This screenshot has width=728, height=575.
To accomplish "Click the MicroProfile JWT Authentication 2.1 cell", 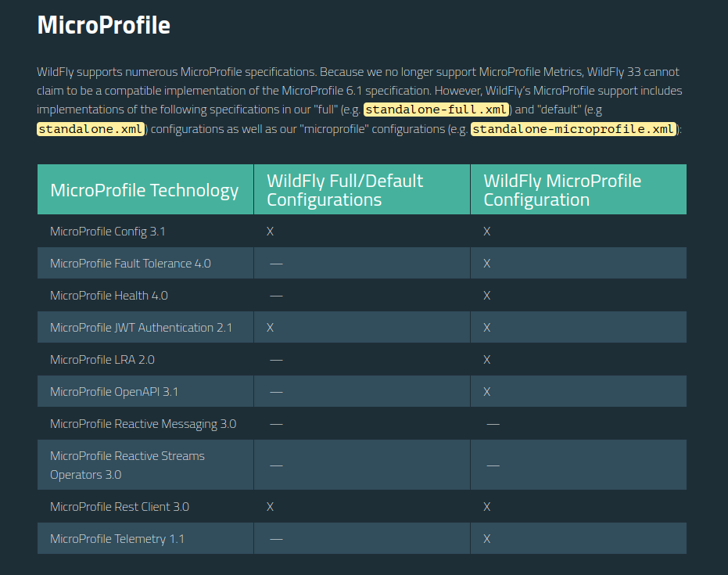I will coord(141,328).
